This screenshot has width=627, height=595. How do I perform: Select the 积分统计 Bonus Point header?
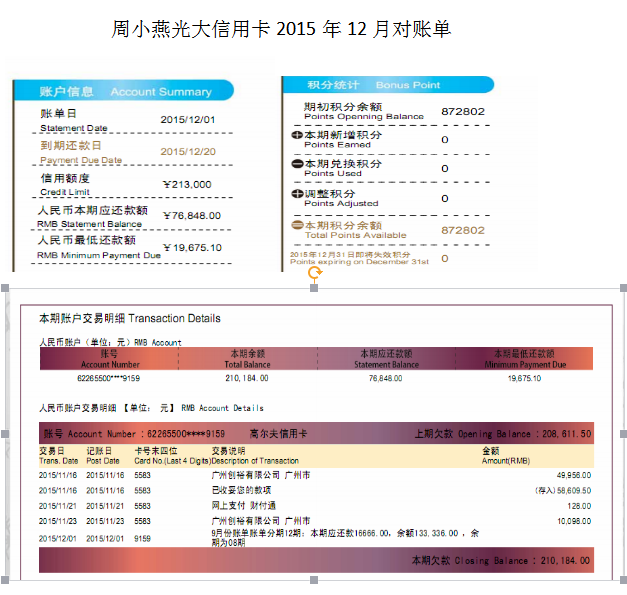(385, 85)
